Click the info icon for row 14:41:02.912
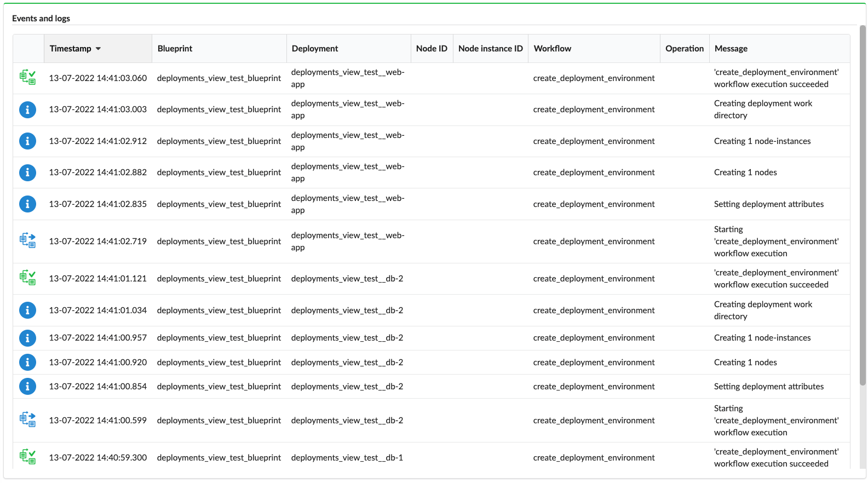Viewport: 868px width, 483px height. 27,141
